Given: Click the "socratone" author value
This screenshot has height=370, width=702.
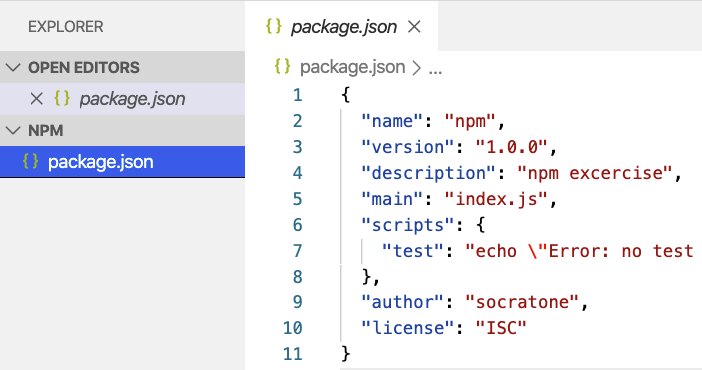Looking at the screenshot, I should coord(522,302).
